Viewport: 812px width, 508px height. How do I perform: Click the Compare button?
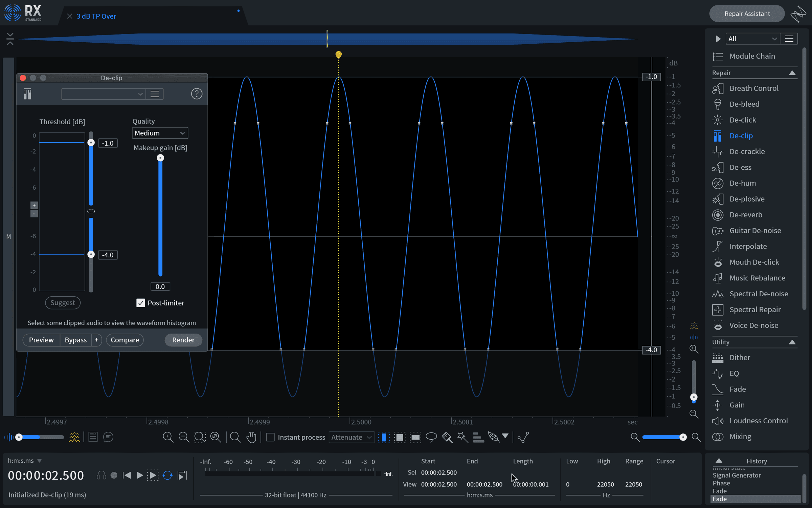[125, 340]
